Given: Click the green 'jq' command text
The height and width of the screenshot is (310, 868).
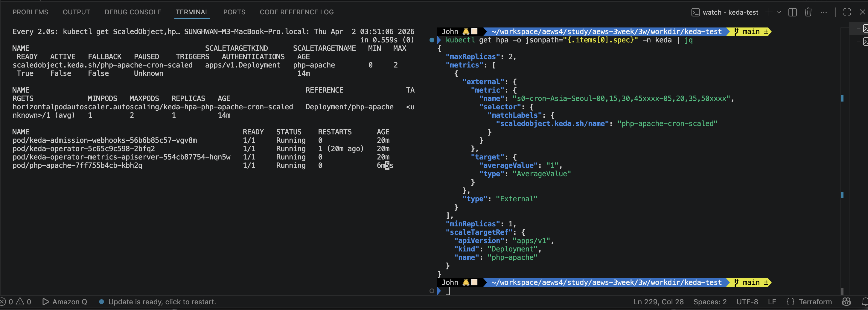Looking at the screenshot, I should tap(689, 40).
